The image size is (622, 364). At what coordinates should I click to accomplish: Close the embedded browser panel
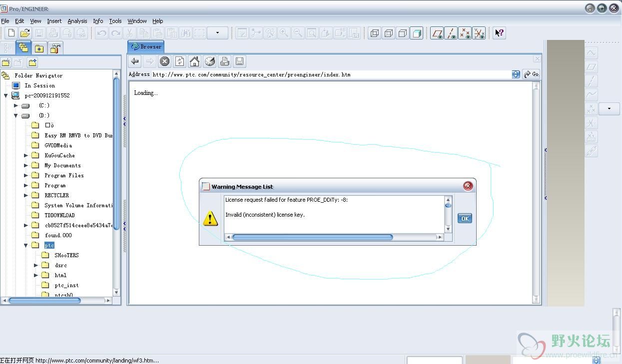coord(537,59)
